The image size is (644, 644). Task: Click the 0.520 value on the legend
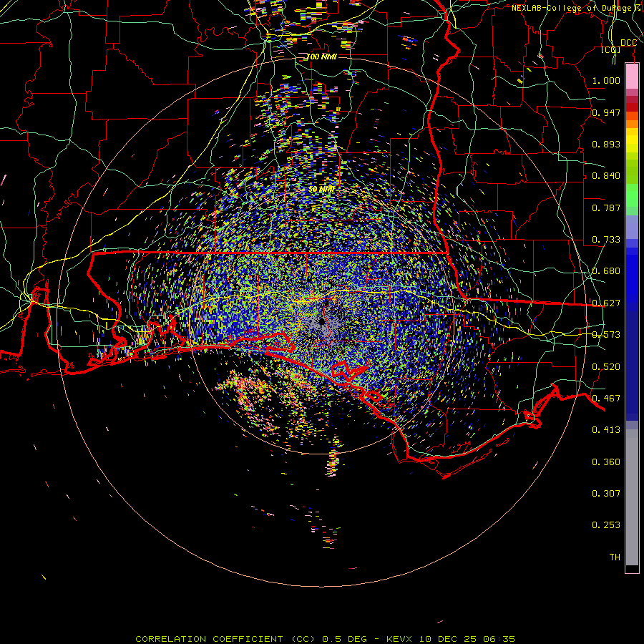[x=606, y=367]
